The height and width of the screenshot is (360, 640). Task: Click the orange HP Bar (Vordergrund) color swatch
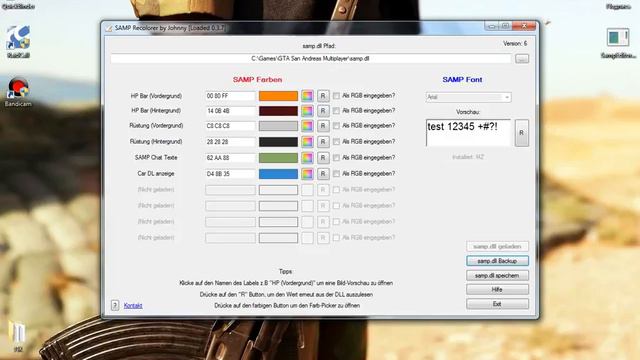point(278,96)
